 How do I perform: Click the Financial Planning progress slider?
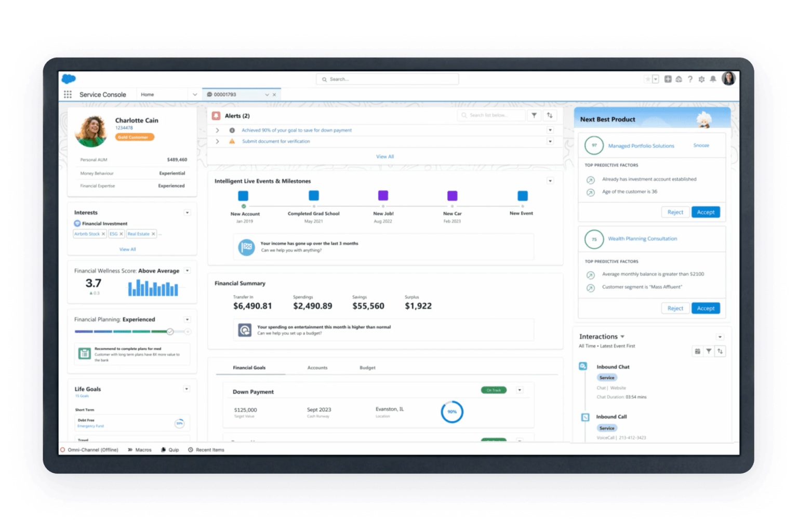[171, 331]
